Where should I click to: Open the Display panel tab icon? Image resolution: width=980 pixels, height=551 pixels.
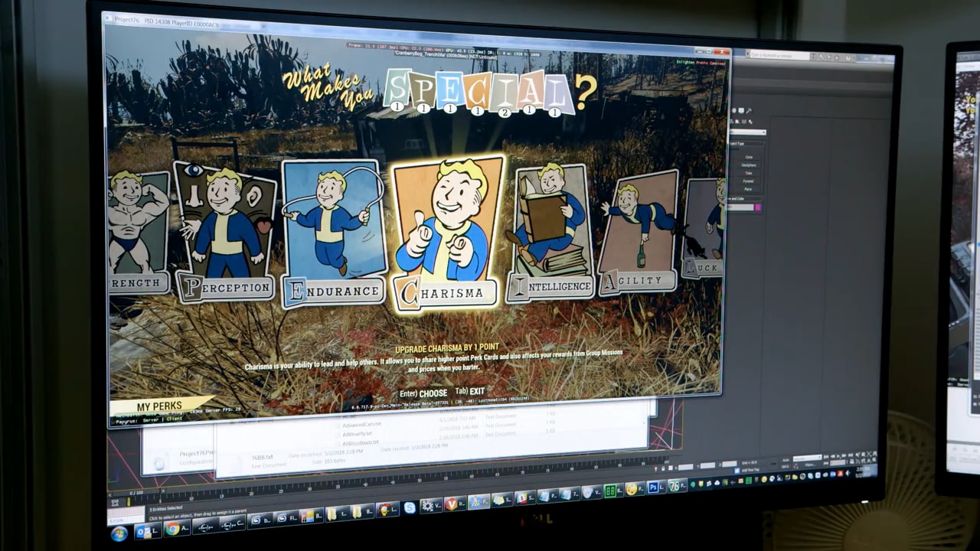coord(741,110)
